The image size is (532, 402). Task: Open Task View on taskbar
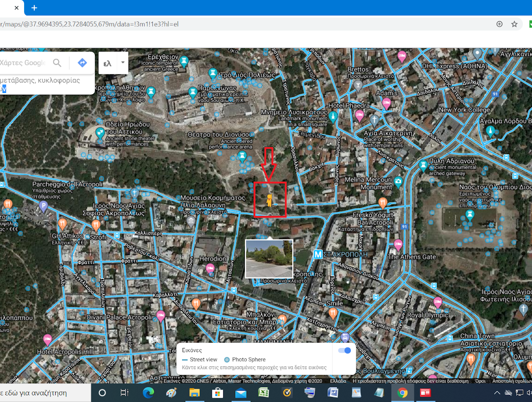click(x=124, y=393)
